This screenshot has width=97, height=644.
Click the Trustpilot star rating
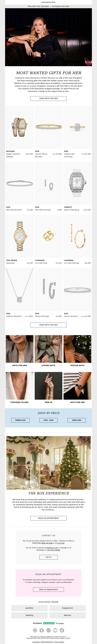coord(49,623)
